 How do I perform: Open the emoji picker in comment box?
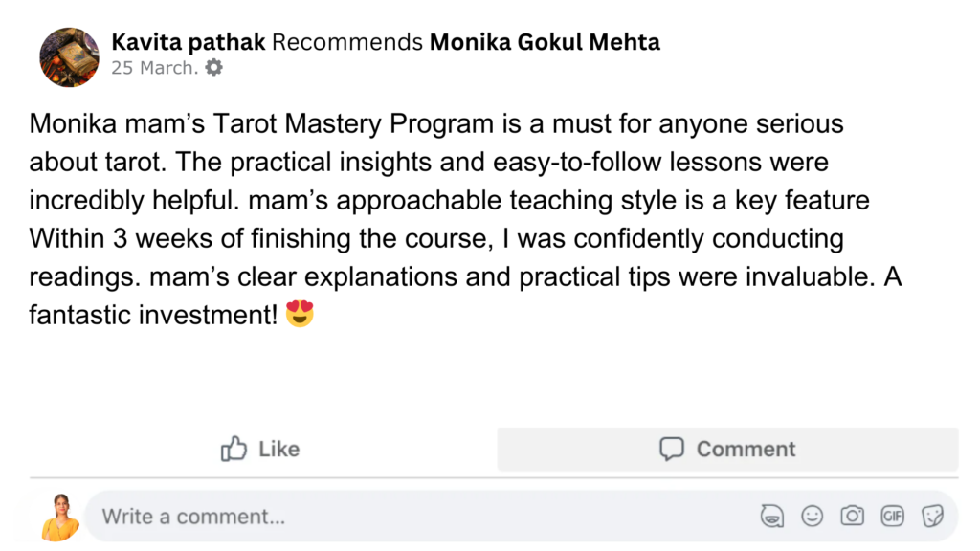point(812,517)
